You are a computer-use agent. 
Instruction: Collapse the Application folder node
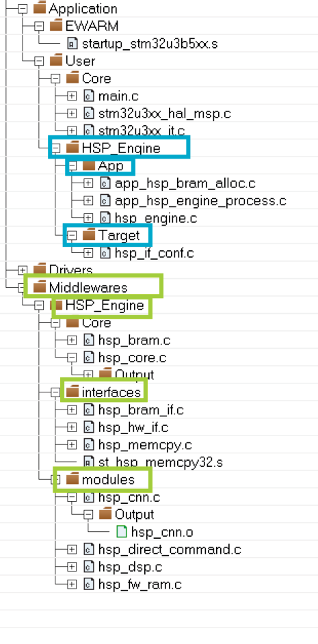[x=22, y=9]
